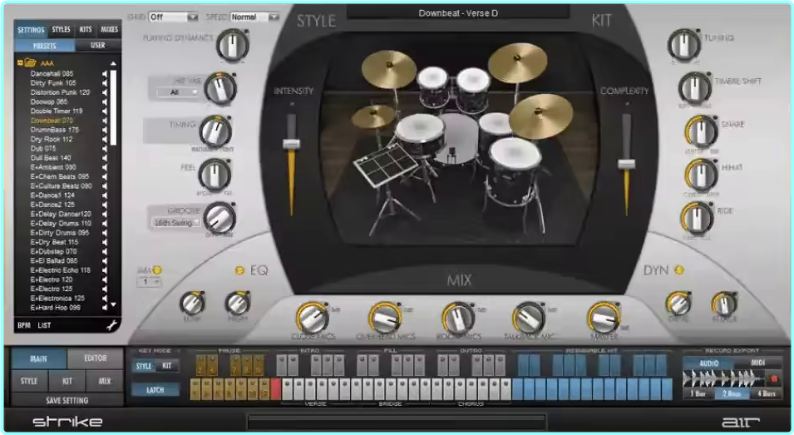Click the speaker icon next to Distortion Punk 120
The height and width of the screenshot is (435, 794).
(105, 93)
